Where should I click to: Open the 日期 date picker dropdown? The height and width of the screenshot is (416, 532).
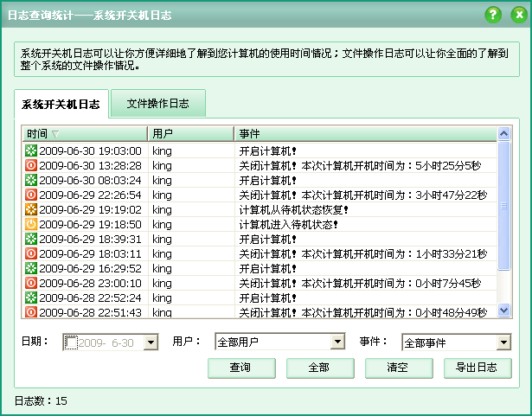[x=151, y=342]
